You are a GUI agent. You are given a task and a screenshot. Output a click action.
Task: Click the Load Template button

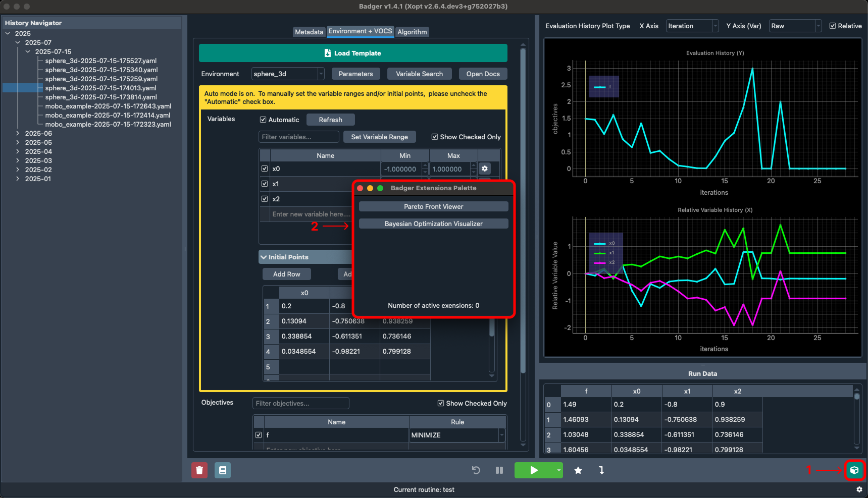[x=353, y=53]
